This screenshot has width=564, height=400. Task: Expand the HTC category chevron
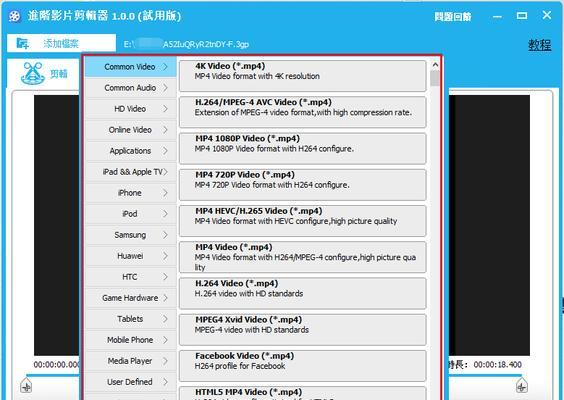pos(165,277)
